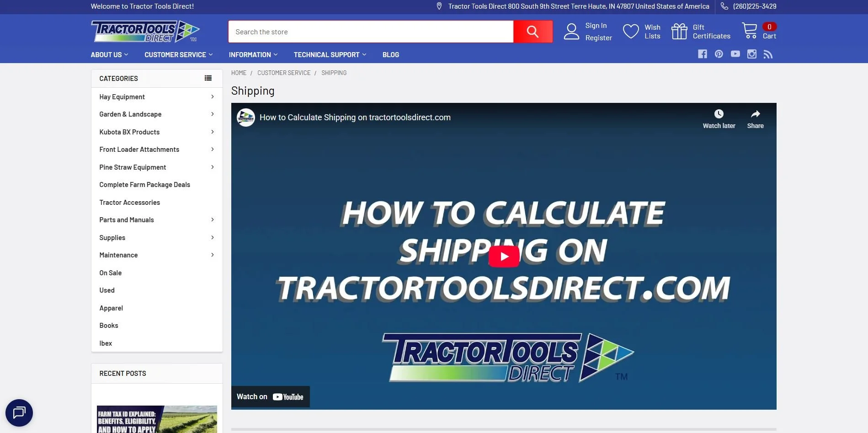This screenshot has height=433, width=868.
Task: Play the shipping video
Action: [x=504, y=256]
